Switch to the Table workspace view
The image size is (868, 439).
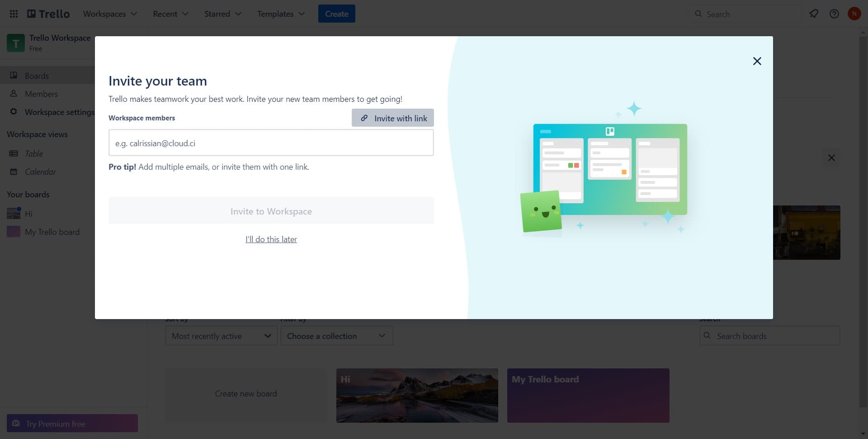33,153
